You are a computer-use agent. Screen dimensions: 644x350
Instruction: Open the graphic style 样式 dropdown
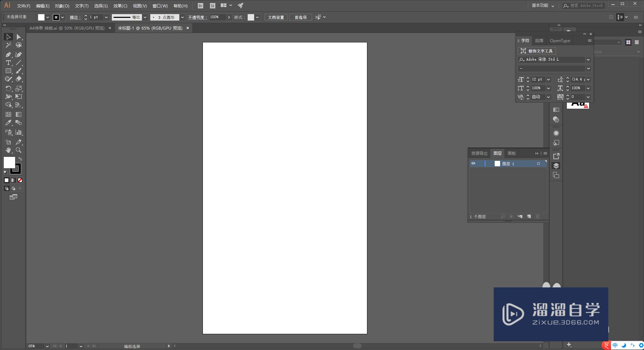click(x=257, y=17)
